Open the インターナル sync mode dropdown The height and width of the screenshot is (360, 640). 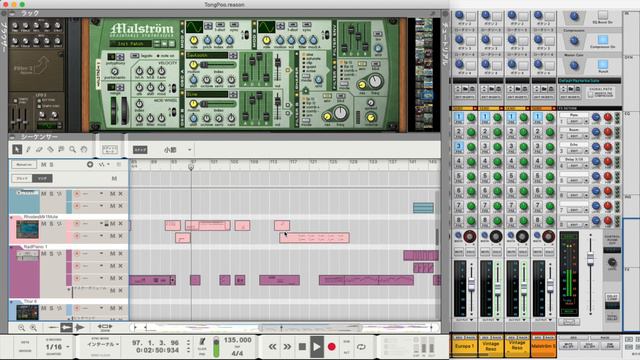(x=103, y=344)
